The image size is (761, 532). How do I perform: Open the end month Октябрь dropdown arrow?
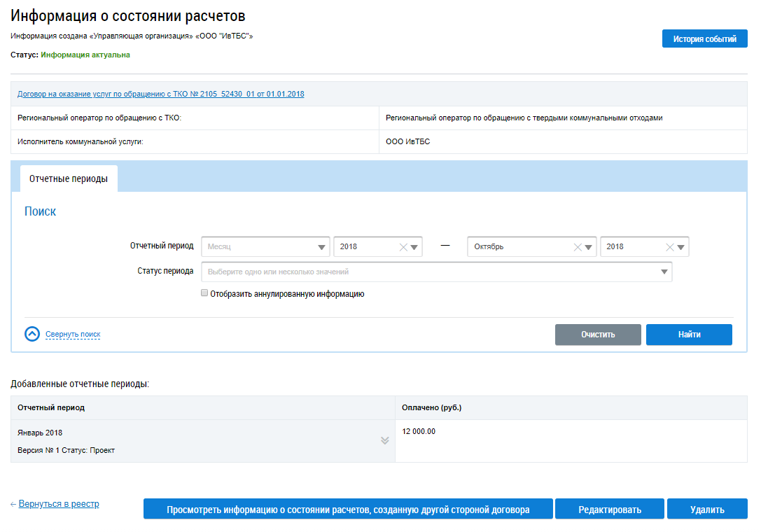589,247
